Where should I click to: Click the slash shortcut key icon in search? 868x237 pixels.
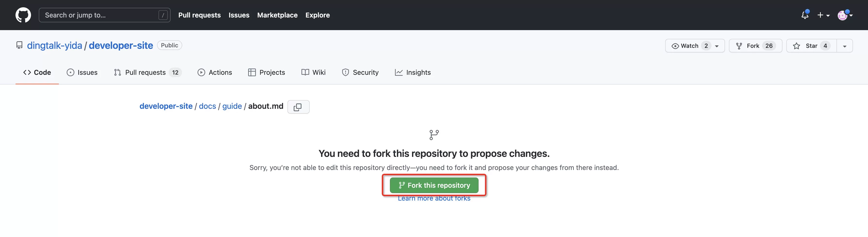(x=163, y=15)
